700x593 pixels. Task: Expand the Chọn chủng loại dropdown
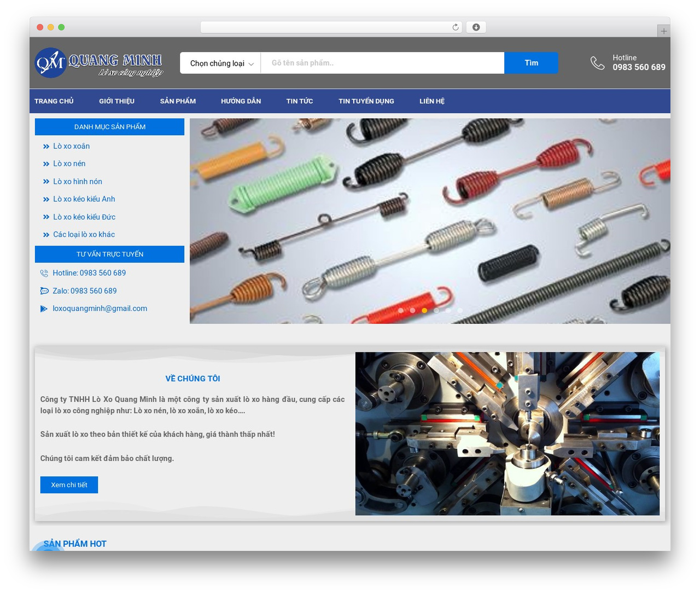pyautogui.click(x=220, y=63)
